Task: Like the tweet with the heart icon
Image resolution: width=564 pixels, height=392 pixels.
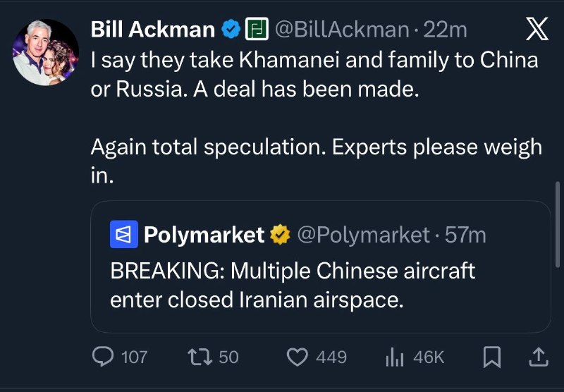Action: (299, 357)
